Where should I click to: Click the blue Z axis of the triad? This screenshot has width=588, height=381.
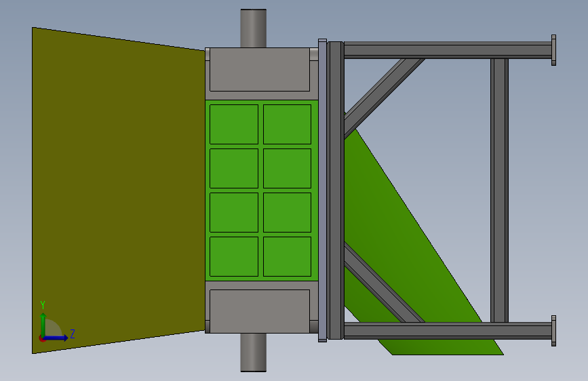56,338
